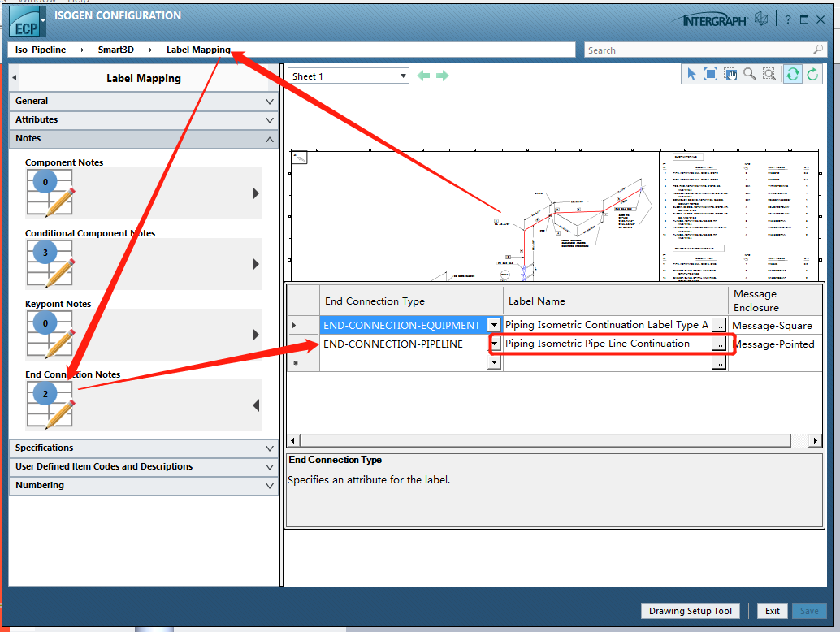Screen dimensions: 840x632
Task: Expand the Specifications section
Action: (144, 448)
